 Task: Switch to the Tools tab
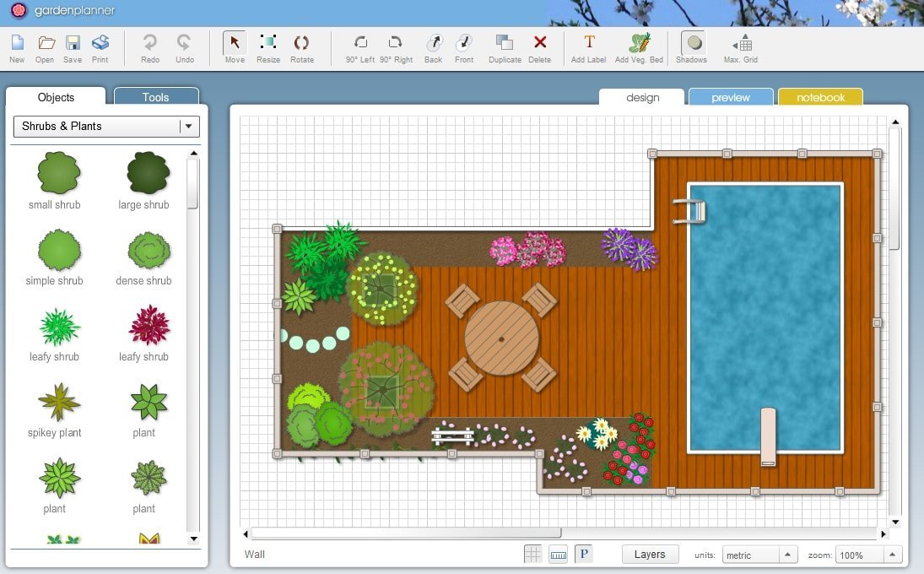tap(155, 97)
